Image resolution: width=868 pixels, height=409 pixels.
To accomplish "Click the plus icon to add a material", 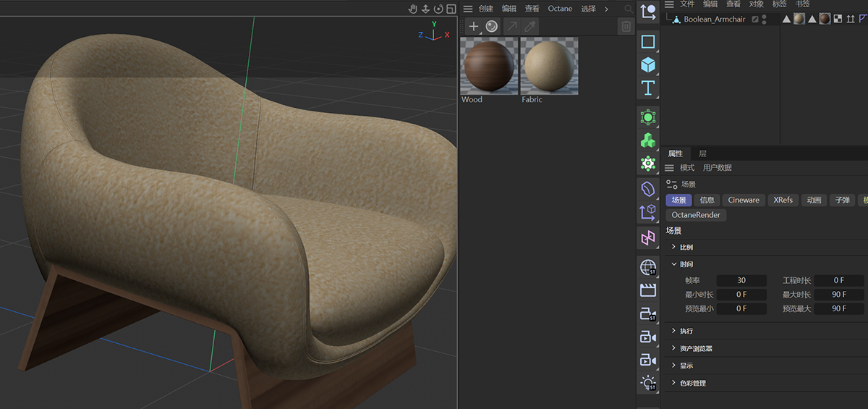I will (x=474, y=27).
